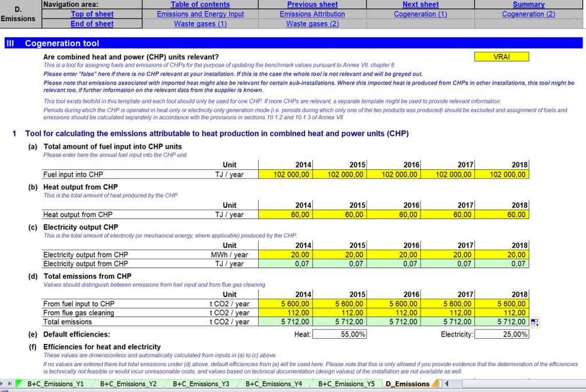Select 2018 From fuel input to CHP cell
This screenshot has height=392, width=586.
click(x=502, y=304)
